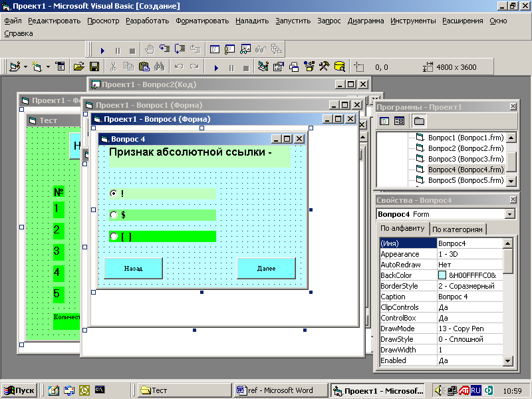Click the volume speaker tray icon
532x399 pixels.
pos(439,390)
